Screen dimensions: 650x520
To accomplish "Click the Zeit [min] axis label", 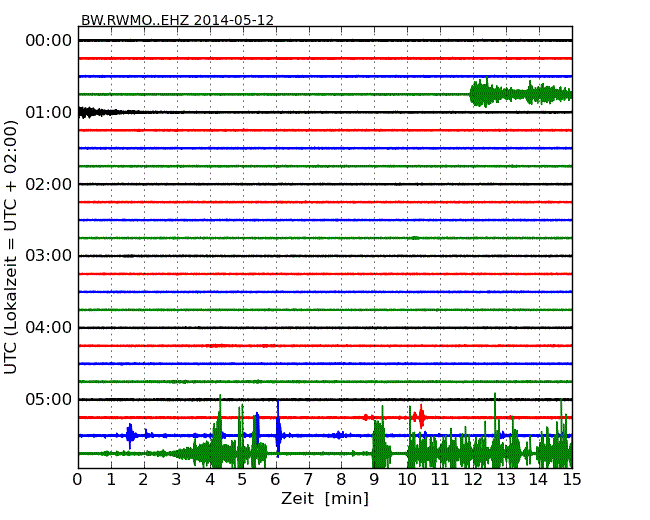I will (x=325, y=498).
